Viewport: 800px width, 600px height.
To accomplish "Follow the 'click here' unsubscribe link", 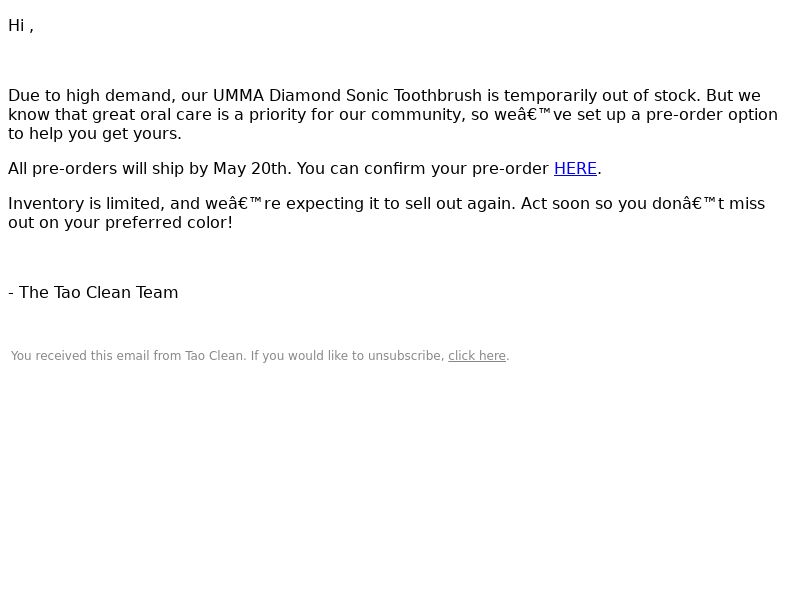I will [x=477, y=356].
